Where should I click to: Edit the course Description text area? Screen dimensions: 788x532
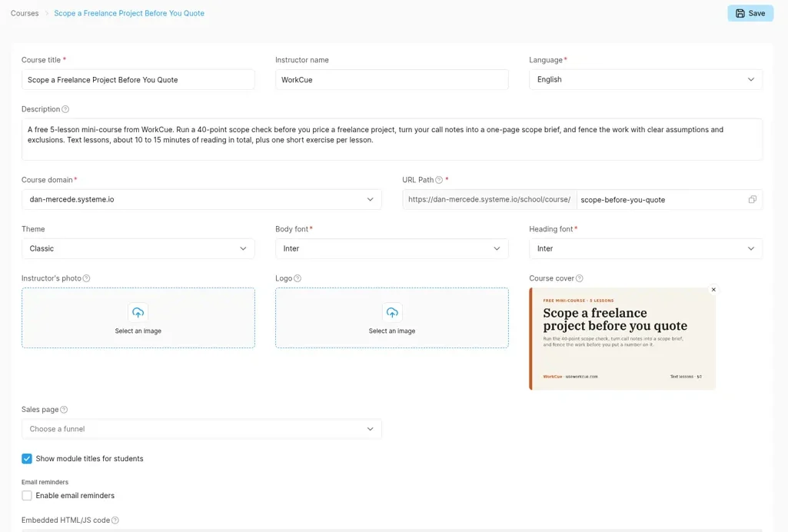[392, 139]
